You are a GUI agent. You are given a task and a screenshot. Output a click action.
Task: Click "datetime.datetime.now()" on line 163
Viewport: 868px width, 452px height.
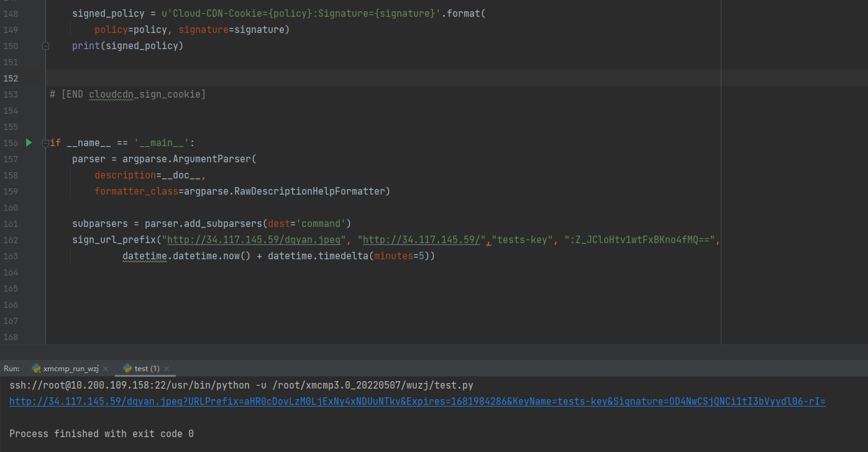[x=186, y=256]
